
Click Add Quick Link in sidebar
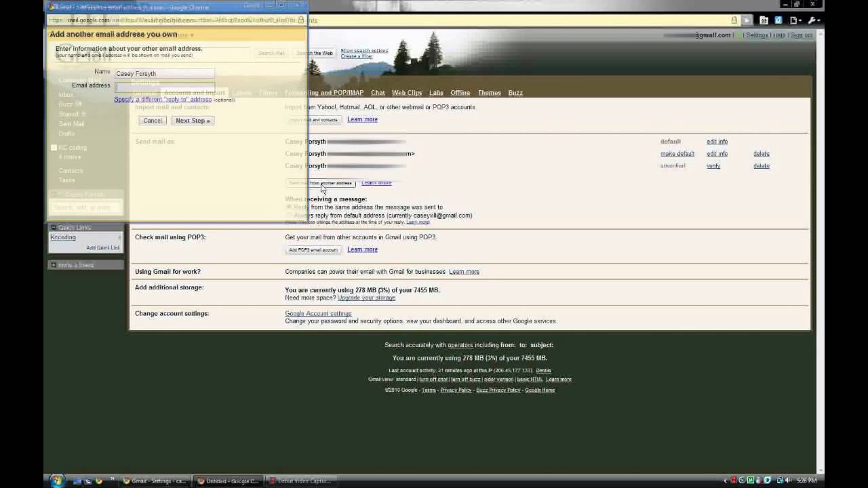tap(102, 248)
